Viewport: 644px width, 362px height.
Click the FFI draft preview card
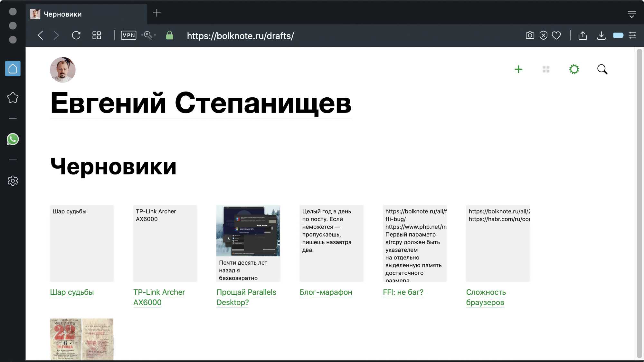click(415, 243)
